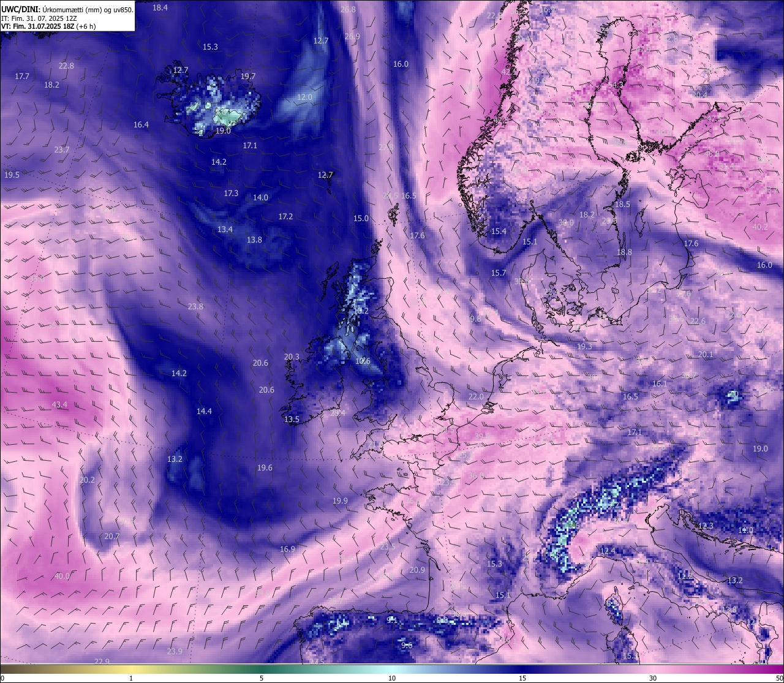Click the 14.4 value label

[204, 411]
